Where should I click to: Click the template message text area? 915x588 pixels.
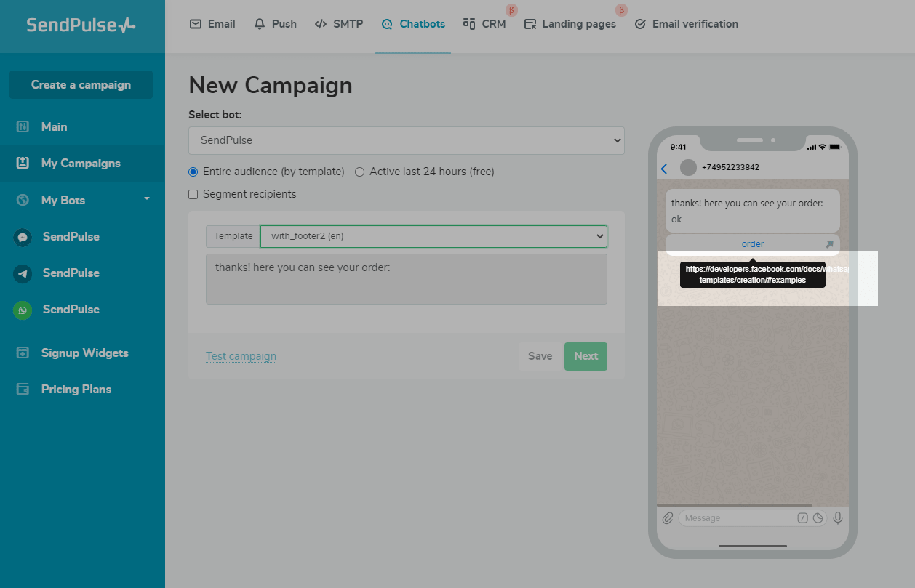[407, 278]
